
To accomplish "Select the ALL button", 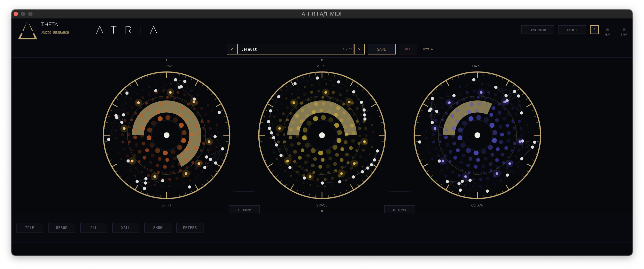I will coord(93,228).
